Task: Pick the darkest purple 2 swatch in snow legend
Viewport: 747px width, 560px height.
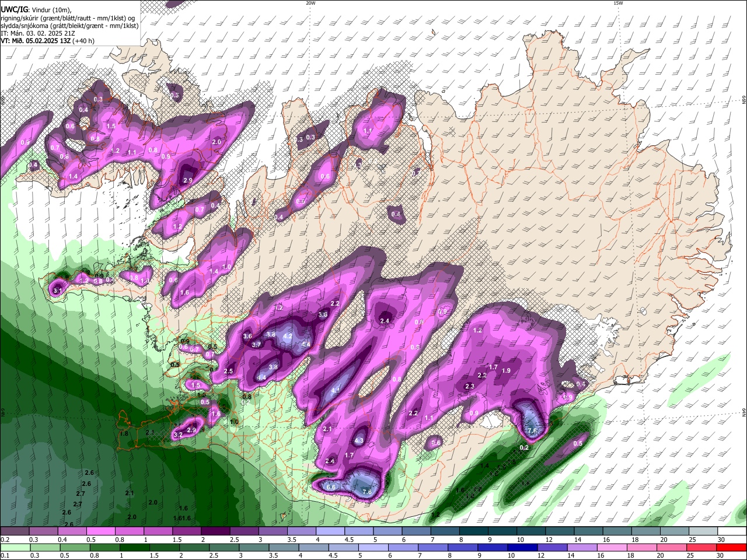Action: tap(215, 531)
